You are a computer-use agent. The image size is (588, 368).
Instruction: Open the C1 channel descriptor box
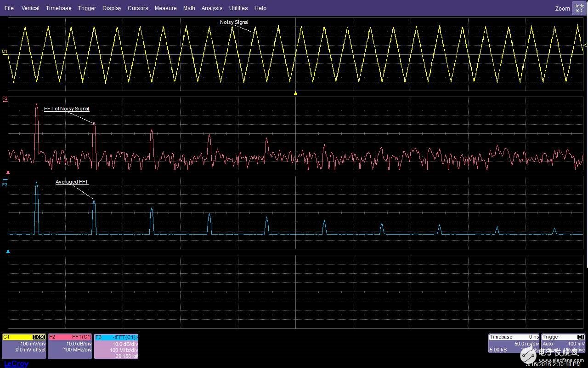pyautogui.click(x=24, y=344)
